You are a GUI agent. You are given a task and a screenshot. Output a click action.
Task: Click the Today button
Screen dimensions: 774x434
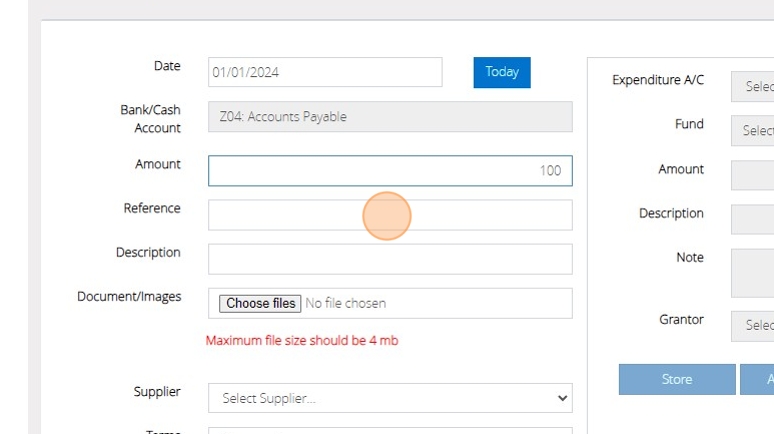point(502,72)
